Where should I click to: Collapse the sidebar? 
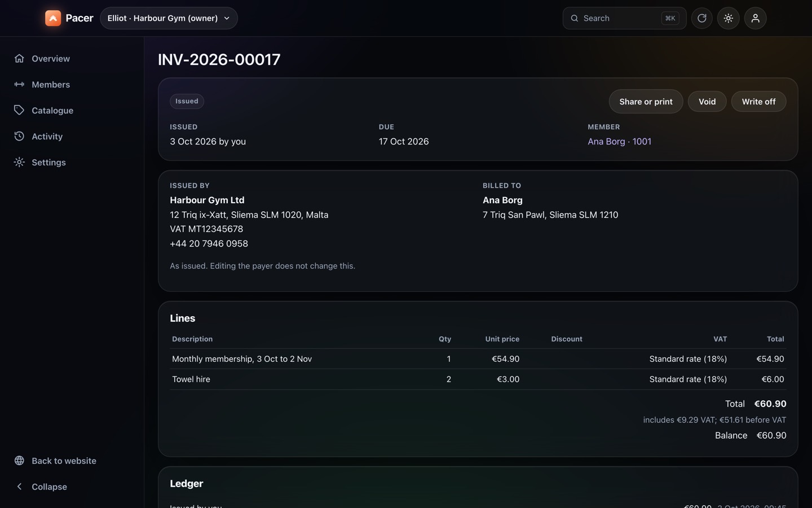tap(72, 487)
